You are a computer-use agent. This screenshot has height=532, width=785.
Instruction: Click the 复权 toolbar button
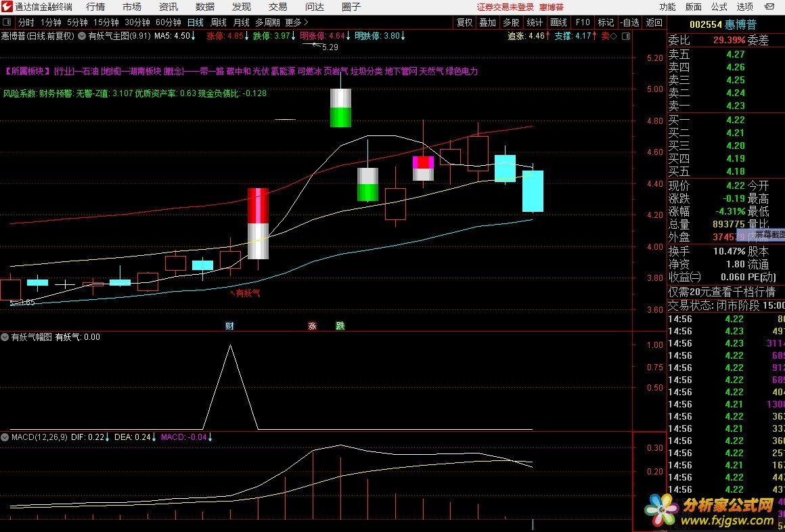point(465,22)
